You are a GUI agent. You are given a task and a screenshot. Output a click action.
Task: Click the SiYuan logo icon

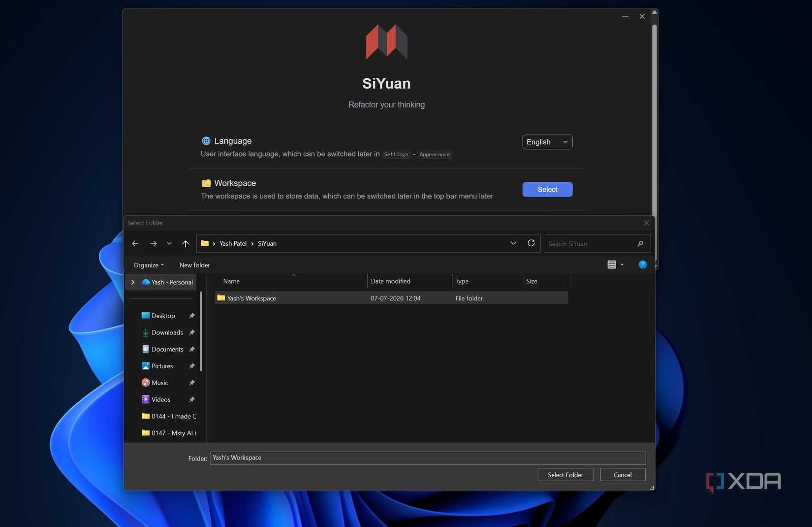[x=386, y=42]
